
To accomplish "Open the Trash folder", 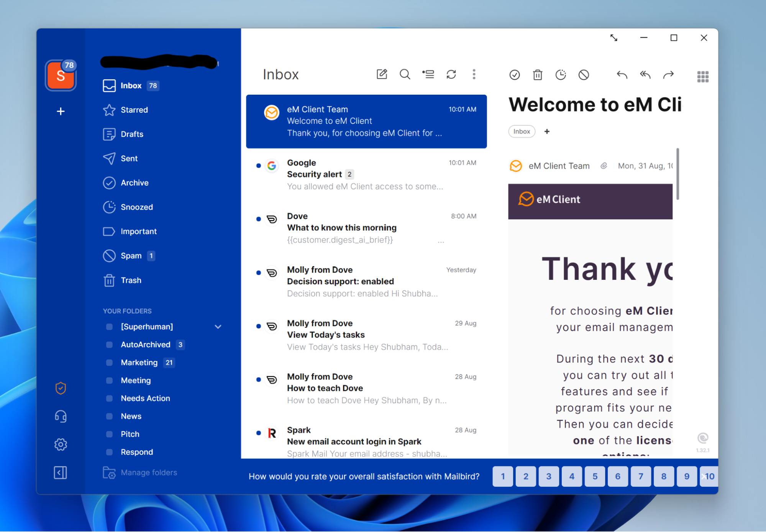I will click(x=122, y=280).
